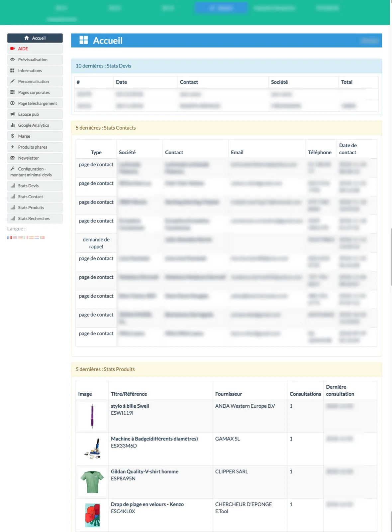Switch the language to English with the UK flag
Viewport: 392px width, 532px height.
click(15, 237)
